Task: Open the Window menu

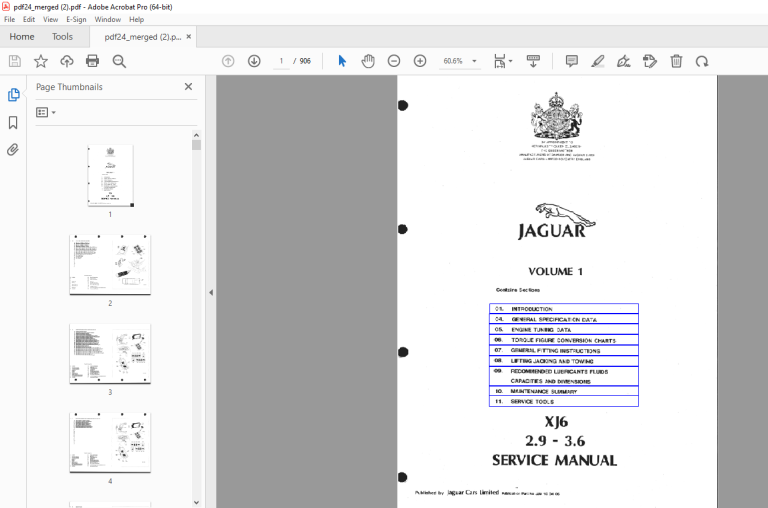Action: (108, 20)
